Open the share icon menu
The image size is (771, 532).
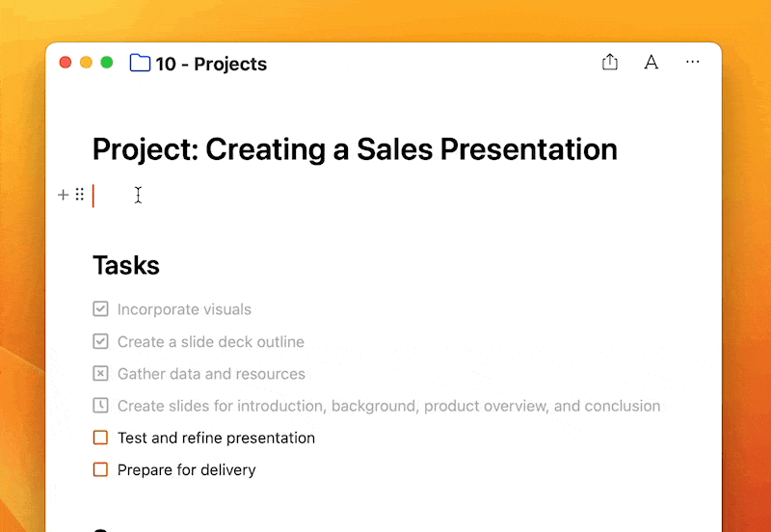pyautogui.click(x=609, y=63)
